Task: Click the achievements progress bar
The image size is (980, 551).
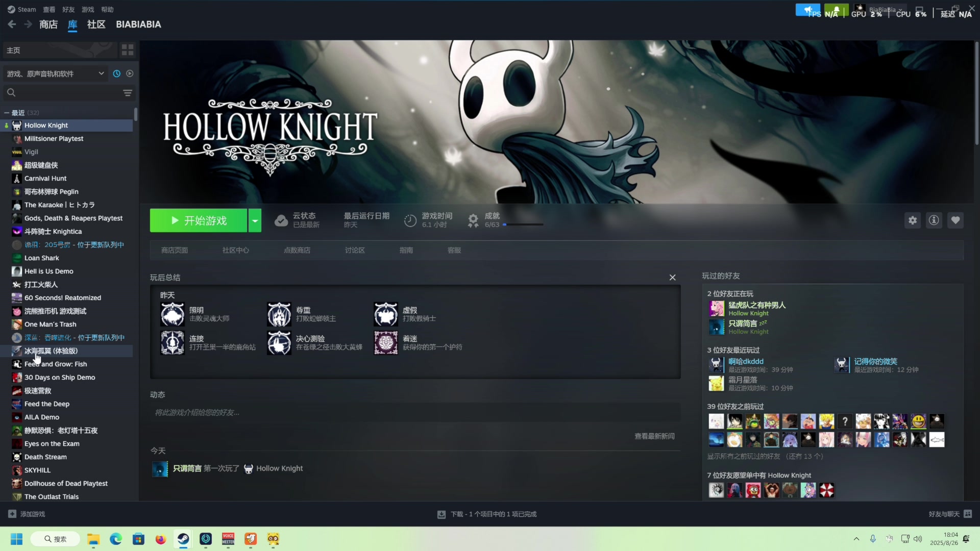Action: pyautogui.click(x=523, y=224)
